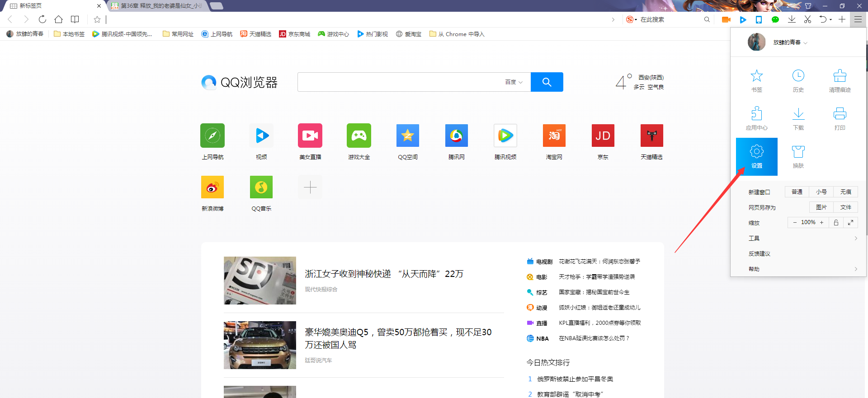Click the toolbar download arrow icon

point(792,19)
